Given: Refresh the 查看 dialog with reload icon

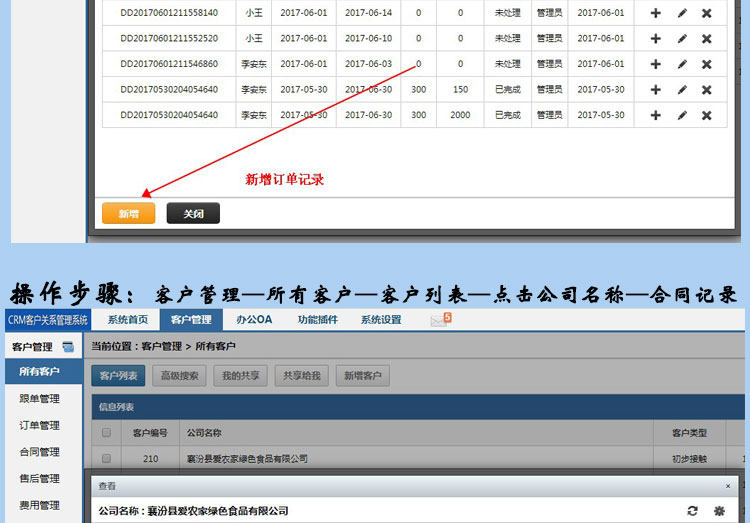Looking at the screenshot, I should point(692,511).
